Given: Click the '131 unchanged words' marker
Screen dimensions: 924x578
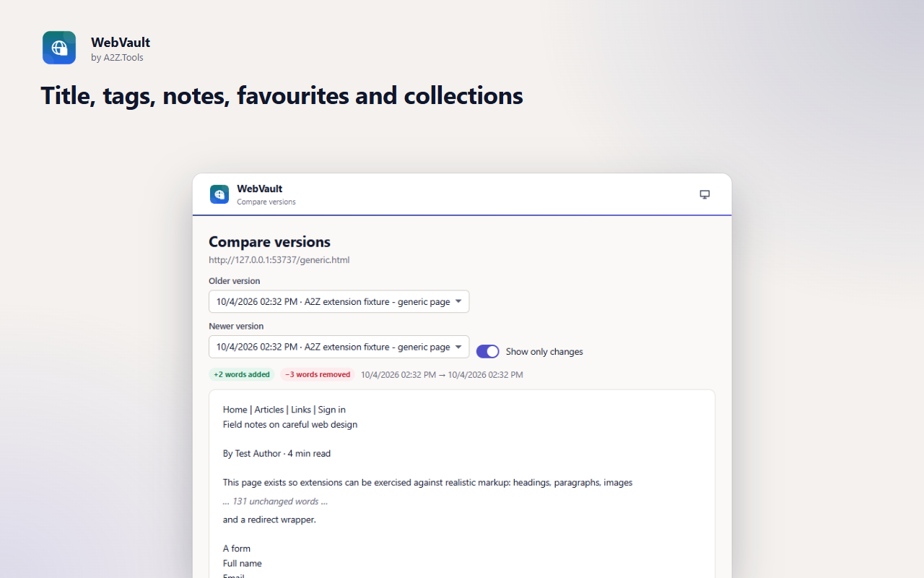Looking at the screenshot, I should (276, 501).
